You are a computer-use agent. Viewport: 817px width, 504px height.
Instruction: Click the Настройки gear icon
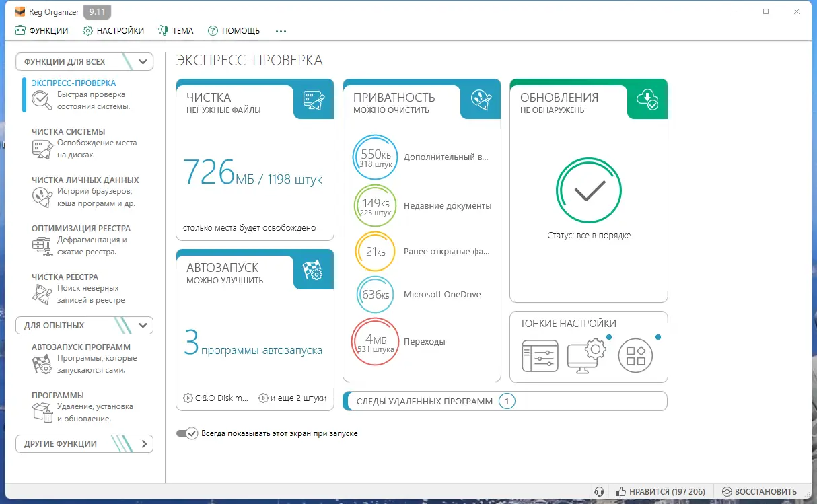87,30
